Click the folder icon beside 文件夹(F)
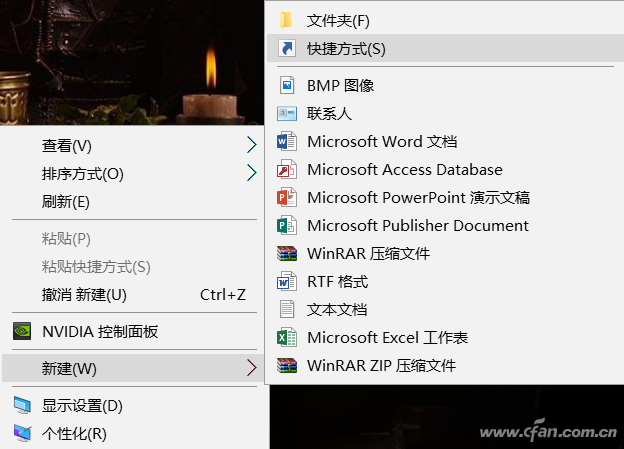 point(286,20)
